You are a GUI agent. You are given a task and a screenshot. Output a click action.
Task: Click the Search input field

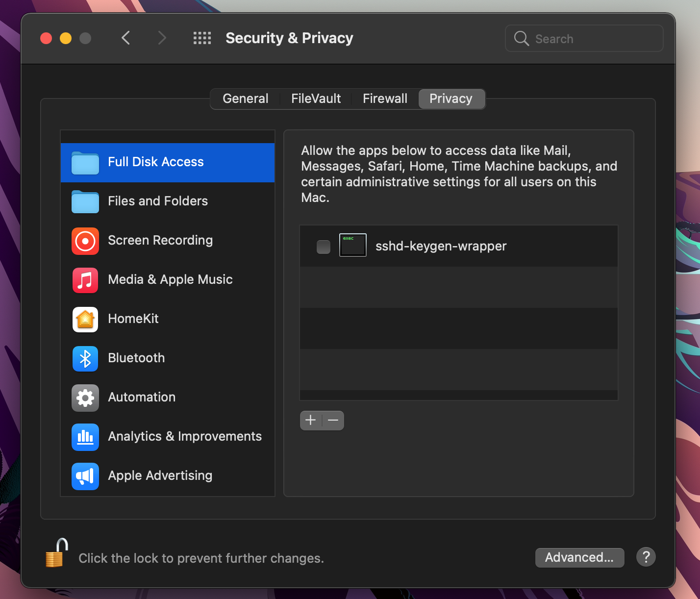[x=584, y=38]
